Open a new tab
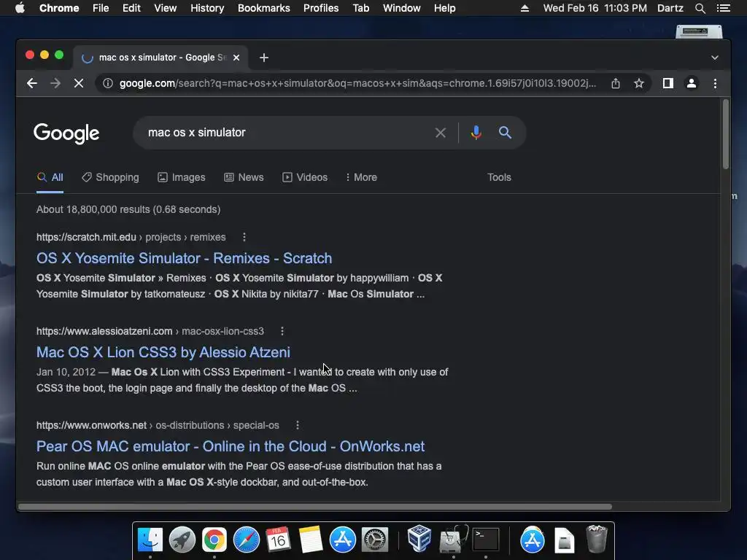The image size is (747, 560). coord(264,58)
